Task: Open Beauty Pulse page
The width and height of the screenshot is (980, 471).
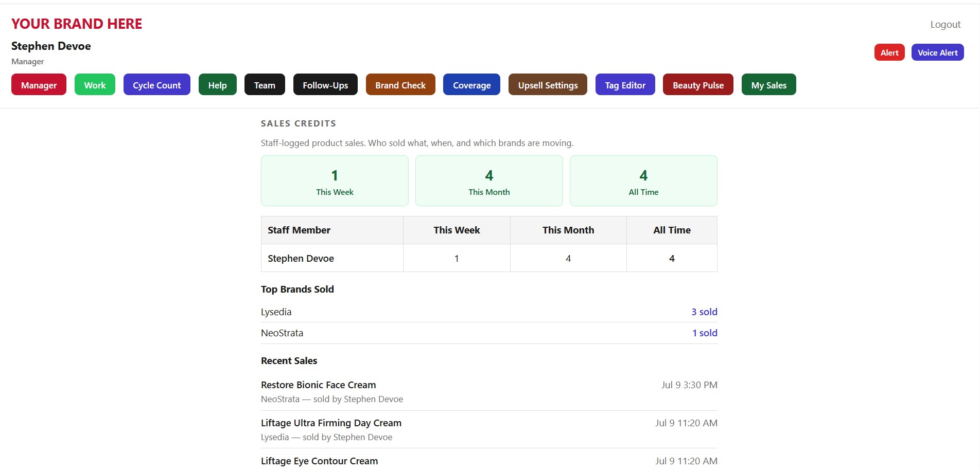Action: tap(698, 85)
